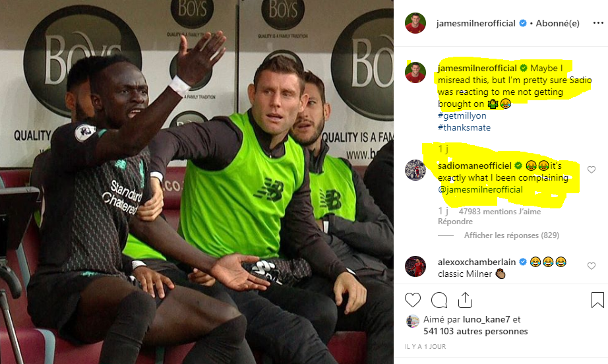This screenshot has height=364, width=608.
Task: Share the post via share icon
Action: point(465,299)
